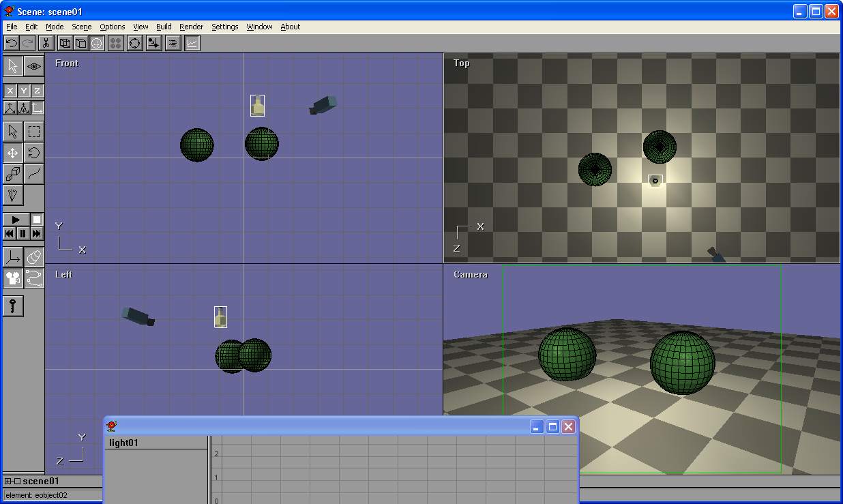Click the snap points toolbar icon
843x504 pixels.
coord(154,43)
